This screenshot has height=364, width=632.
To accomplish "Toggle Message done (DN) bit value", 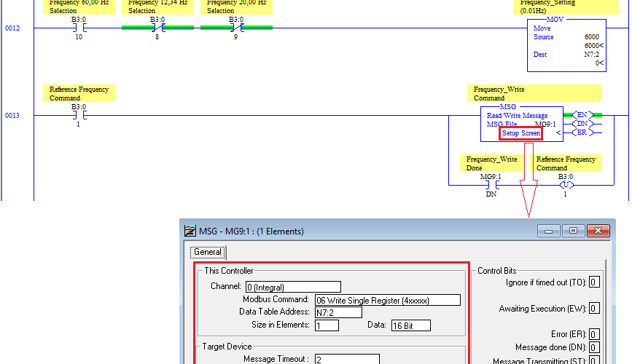I will [x=594, y=347].
